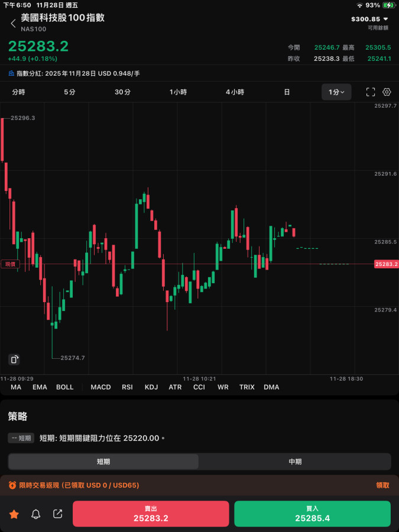Switch to 短期 strategy segment
399x532 pixels.
(x=103, y=462)
